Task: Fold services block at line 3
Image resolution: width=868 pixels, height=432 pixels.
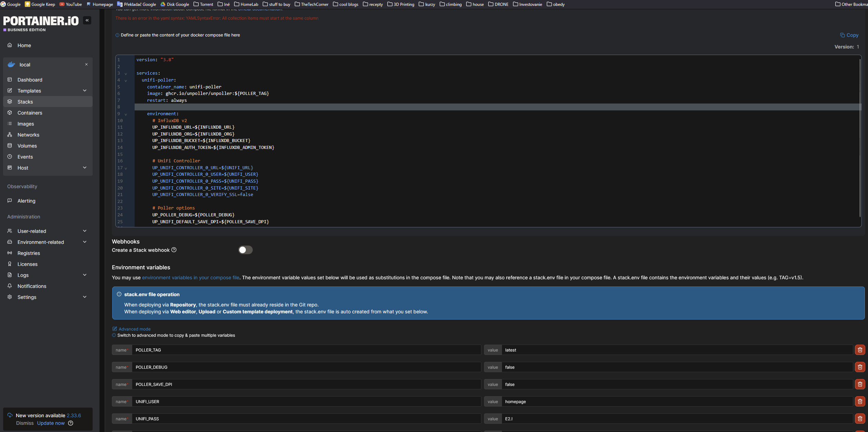Action: (126, 74)
